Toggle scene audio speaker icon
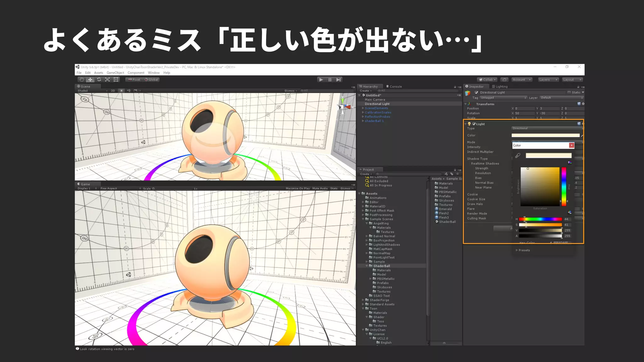This screenshot has width=644, height=362. [x=129, y=91]
